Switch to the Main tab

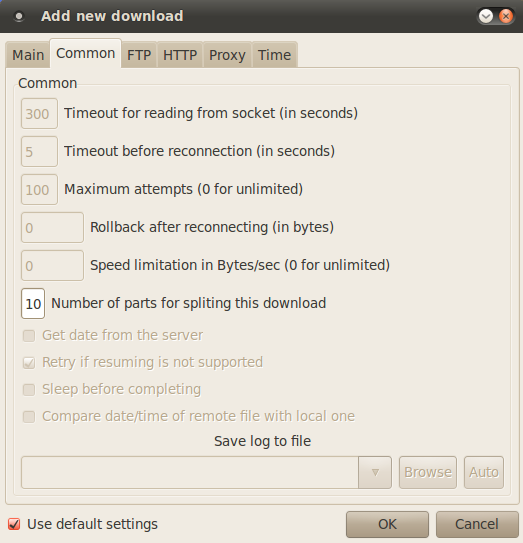[28, 55]
